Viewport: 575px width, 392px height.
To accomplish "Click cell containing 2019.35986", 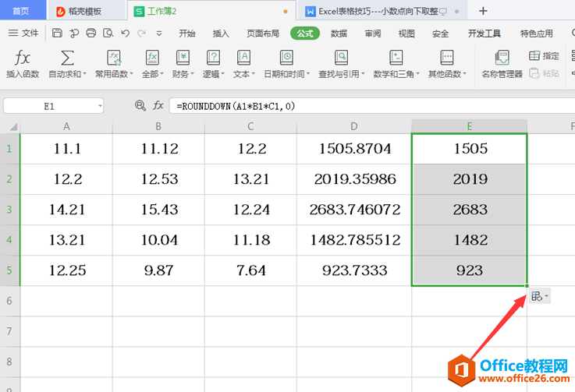I will click(354, 179).
